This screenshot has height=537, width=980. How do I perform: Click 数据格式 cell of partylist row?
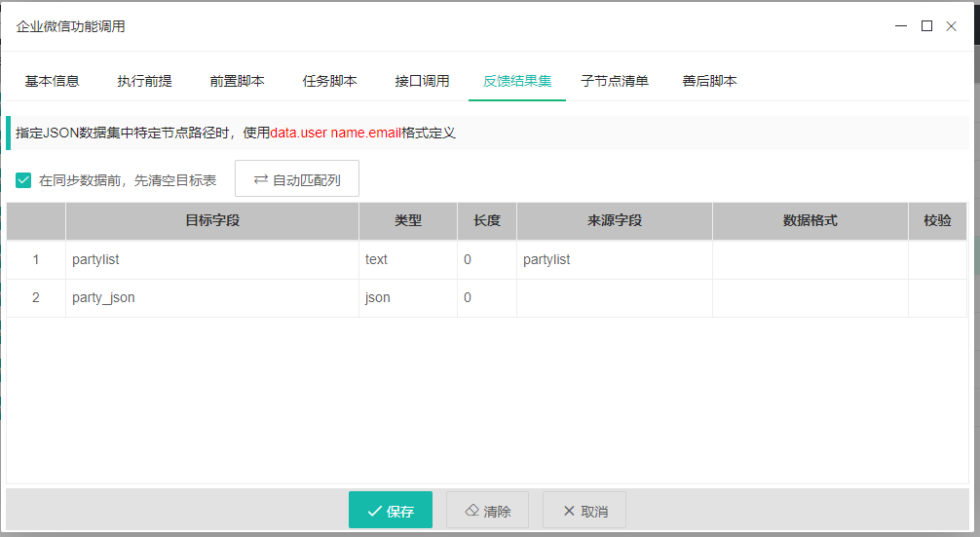[810, 260]
